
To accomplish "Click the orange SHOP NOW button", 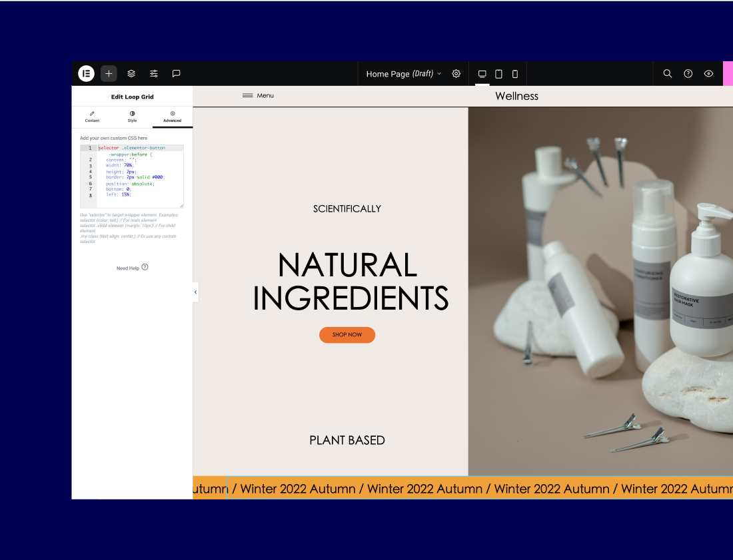I will (347, 335).
